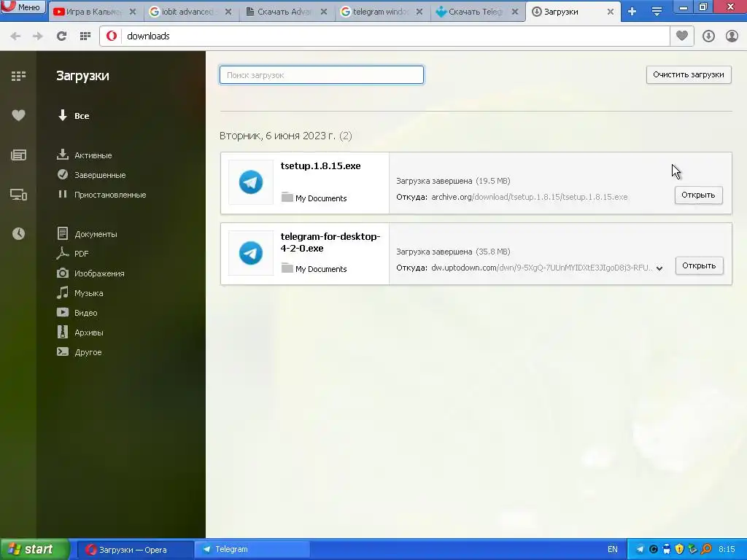The image size is (747, 560).
Task: Click the address bar showing downloads
Action: 384,36
